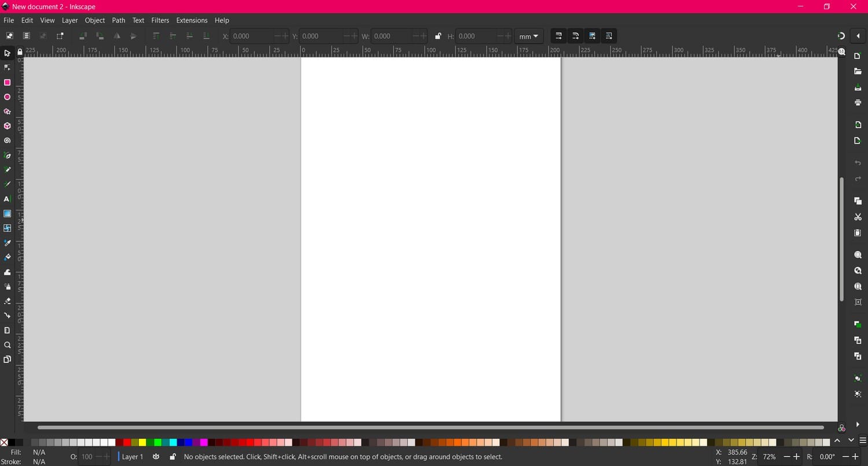The width and height of the screenshot is (868, 466).
Task: Open the color palette menu
Action: [x=863, y=441]
